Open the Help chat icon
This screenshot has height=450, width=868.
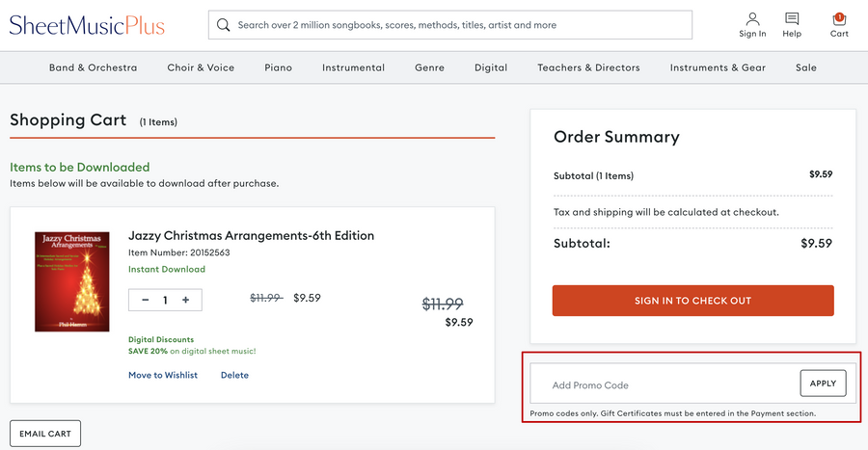[x=792, y=20]
